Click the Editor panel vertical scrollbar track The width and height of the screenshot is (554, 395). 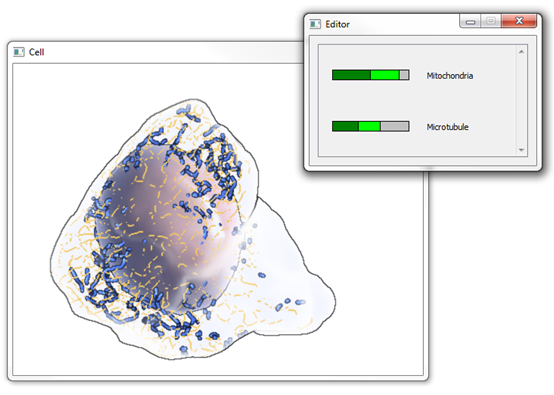[x=521, y=101]
